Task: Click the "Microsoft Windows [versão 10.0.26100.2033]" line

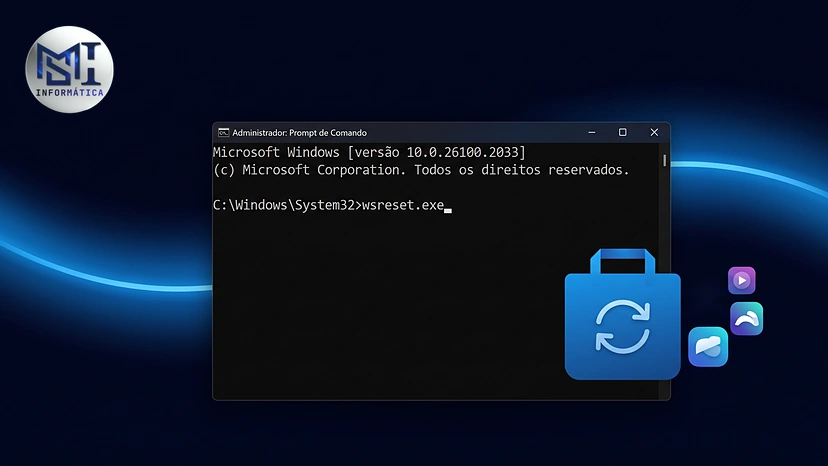Action: [369, 152]
